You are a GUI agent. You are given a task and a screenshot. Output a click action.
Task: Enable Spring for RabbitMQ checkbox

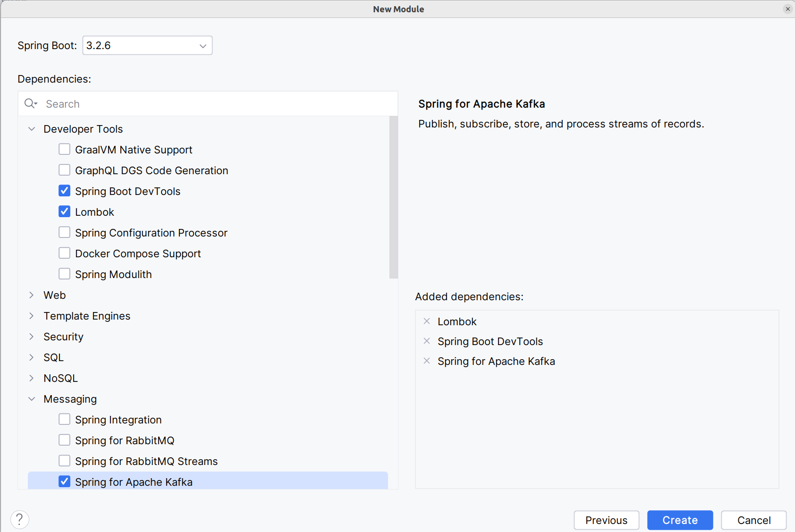64,440
